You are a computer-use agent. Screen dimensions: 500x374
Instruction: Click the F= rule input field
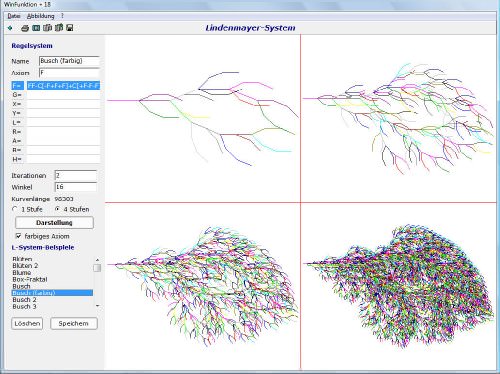point(63,86)
